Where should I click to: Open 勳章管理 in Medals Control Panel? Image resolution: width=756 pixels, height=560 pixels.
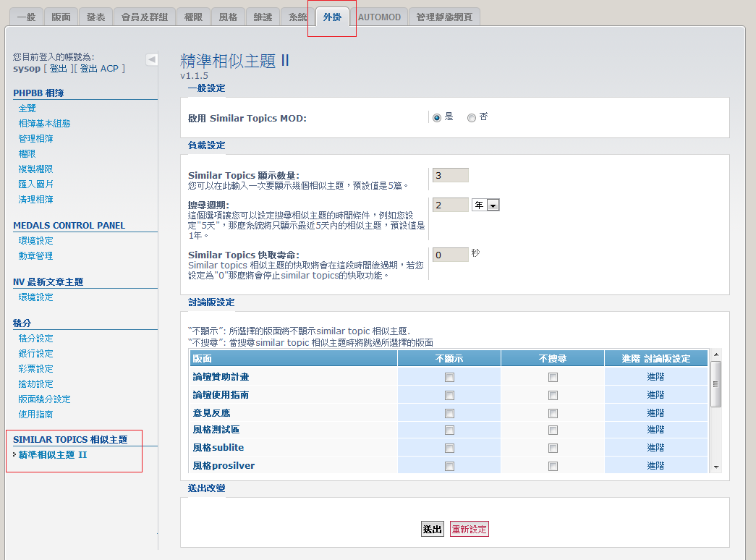click(x=35, y=256)
